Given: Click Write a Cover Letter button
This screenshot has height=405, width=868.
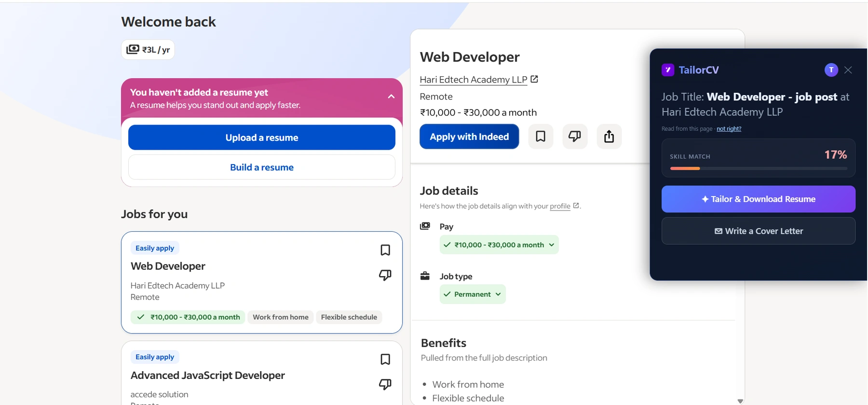Looking at the screenshot, I should pos(759,231).
